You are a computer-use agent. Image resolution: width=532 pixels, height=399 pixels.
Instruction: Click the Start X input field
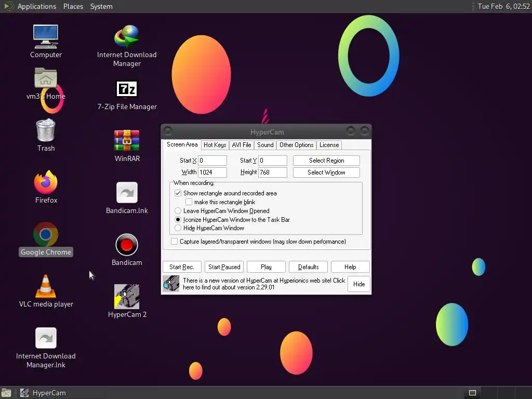click(x=212, y=161)
